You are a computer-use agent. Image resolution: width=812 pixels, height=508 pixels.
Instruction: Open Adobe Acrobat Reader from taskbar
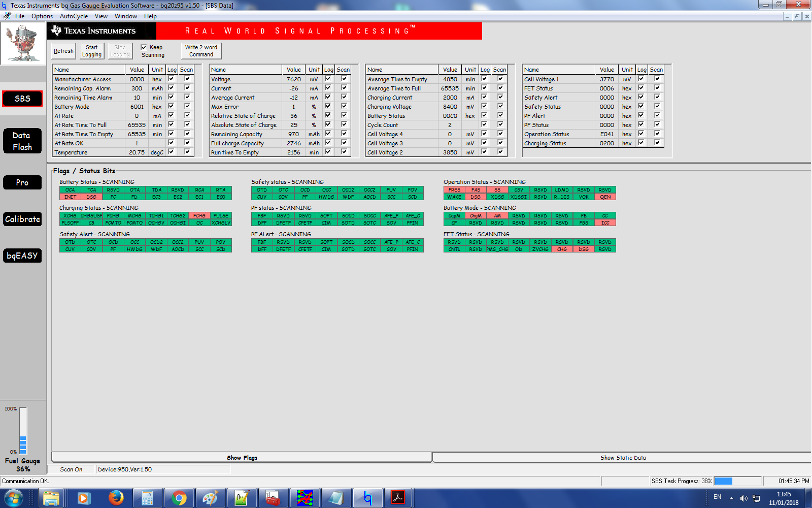(398, 498)
